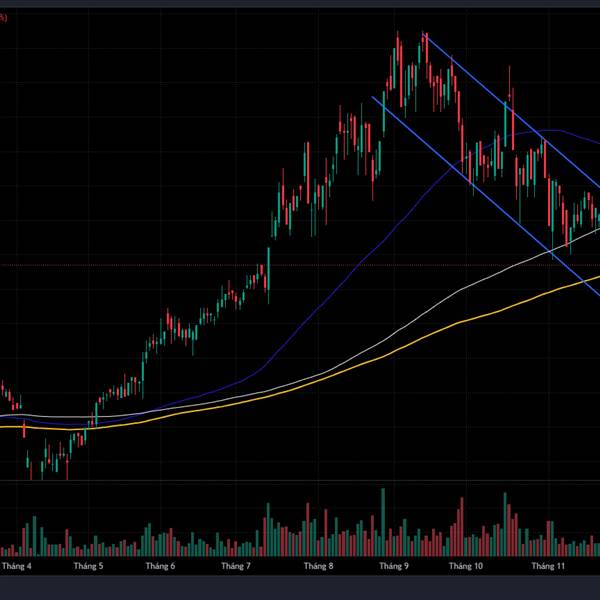
Task: Click the "Tháng 9" time axis label
Action: pyautogui.click(x=394, y=566)
